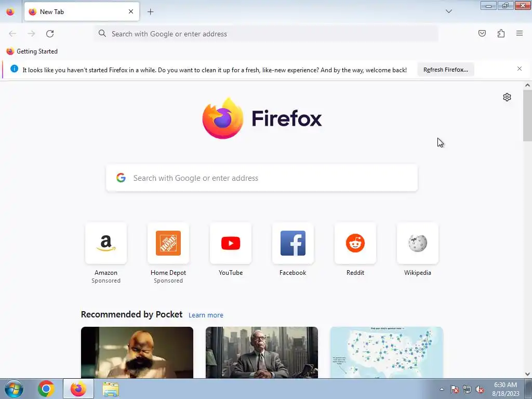Image resolution: width=532 pixels, height=399 pixels.
Task: Open the Pocket story with US map
Action: (x=387, y=353)
